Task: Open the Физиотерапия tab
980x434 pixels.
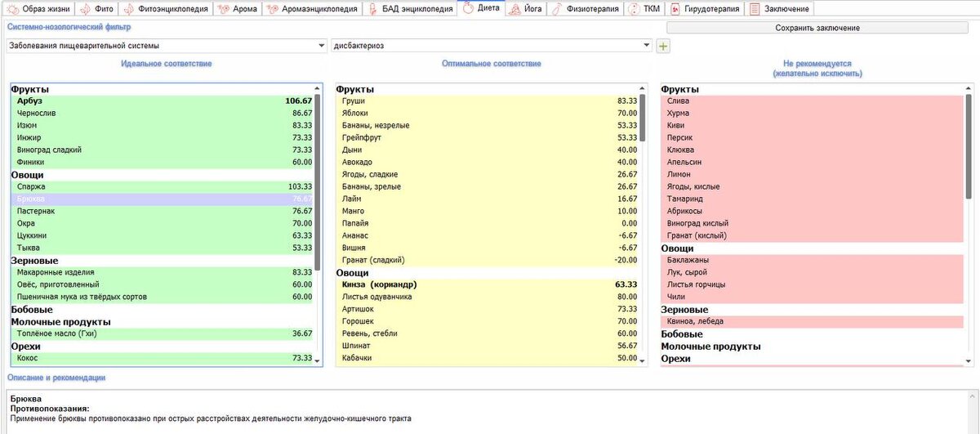Action: (585, 9)
